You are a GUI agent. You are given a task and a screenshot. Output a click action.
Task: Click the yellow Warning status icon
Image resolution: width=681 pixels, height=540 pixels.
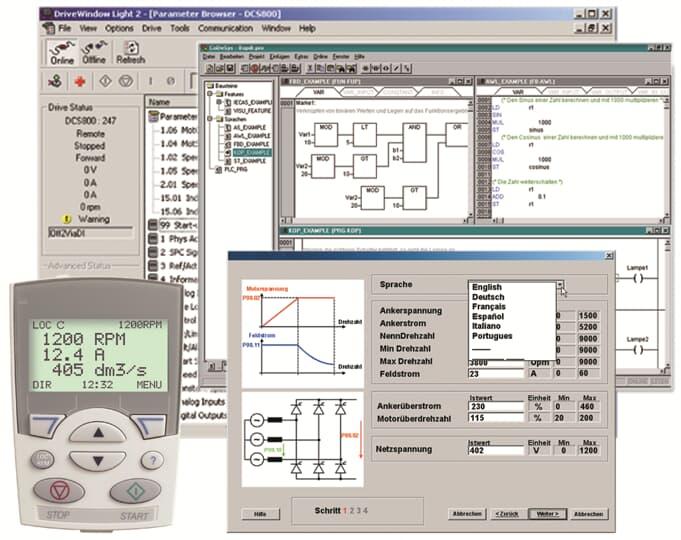click(x=66, y=219)
